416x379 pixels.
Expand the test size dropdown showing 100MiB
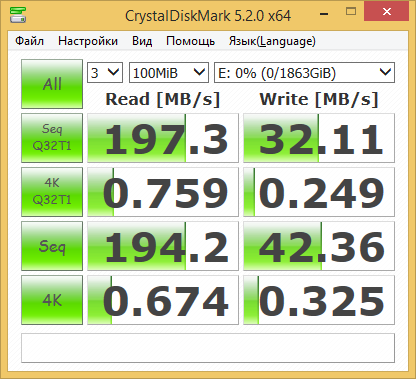tap(169, 73)
